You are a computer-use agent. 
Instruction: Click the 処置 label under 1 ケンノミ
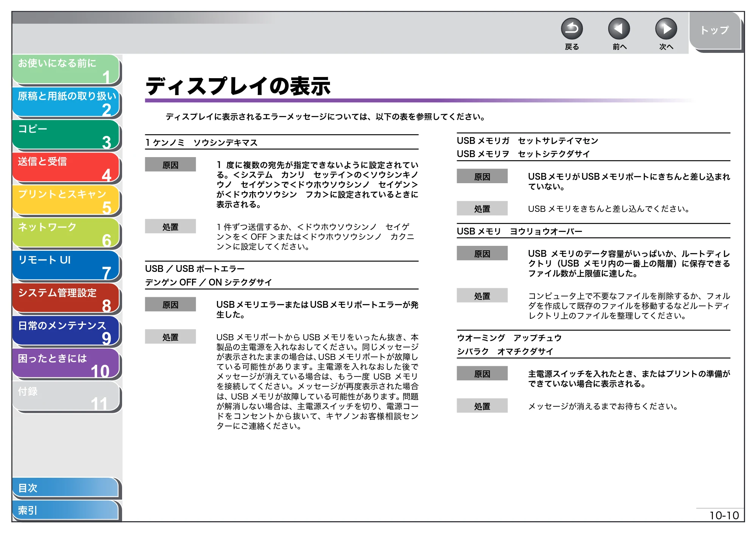click(x=170, y=227)
